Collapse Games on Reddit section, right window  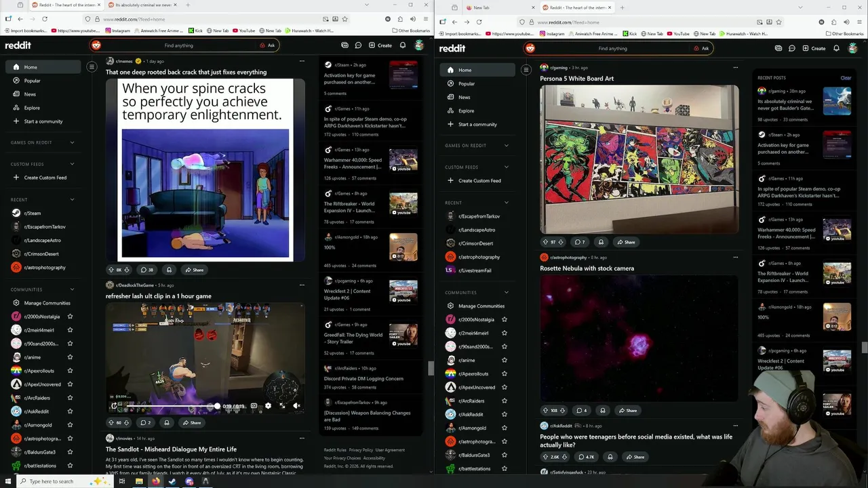coord(506,145)
